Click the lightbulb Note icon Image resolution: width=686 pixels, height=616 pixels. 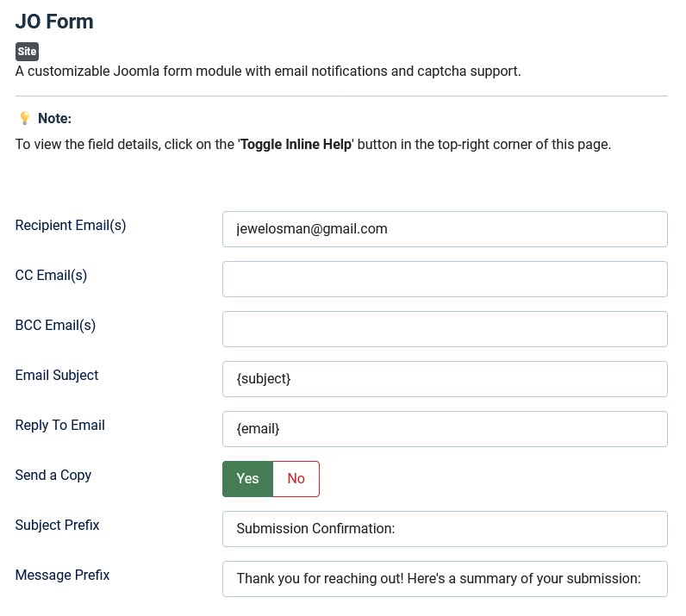[24, 118]
